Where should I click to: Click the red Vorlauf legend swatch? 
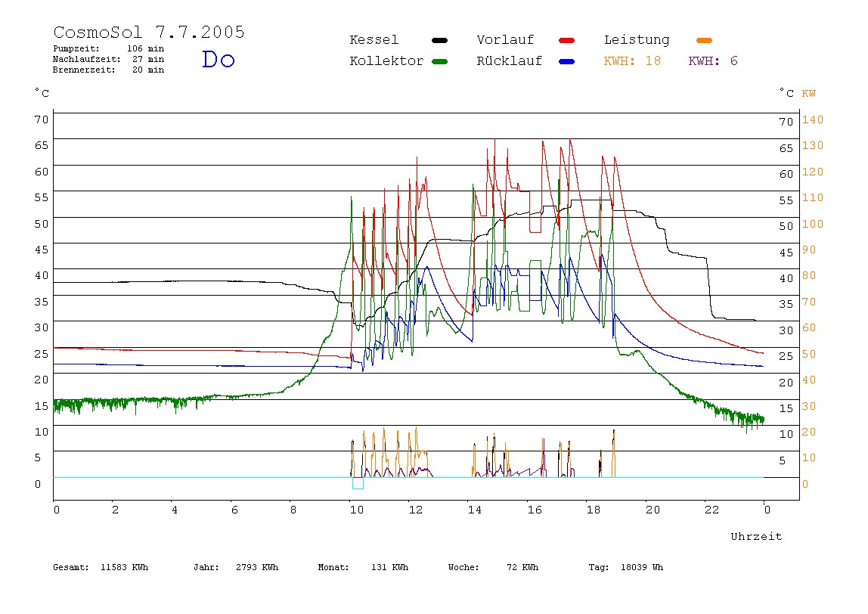pos(567,40)
